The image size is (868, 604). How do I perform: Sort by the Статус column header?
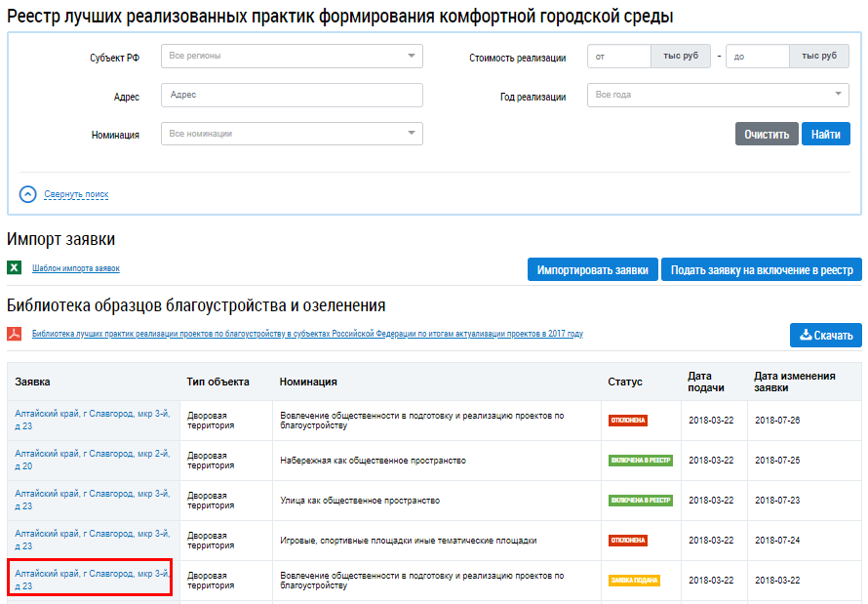625,382
